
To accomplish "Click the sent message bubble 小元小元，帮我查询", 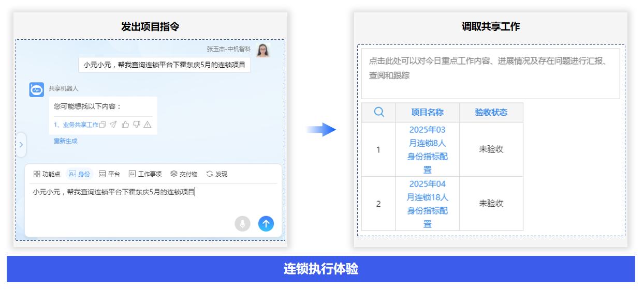I will (165, 65).
